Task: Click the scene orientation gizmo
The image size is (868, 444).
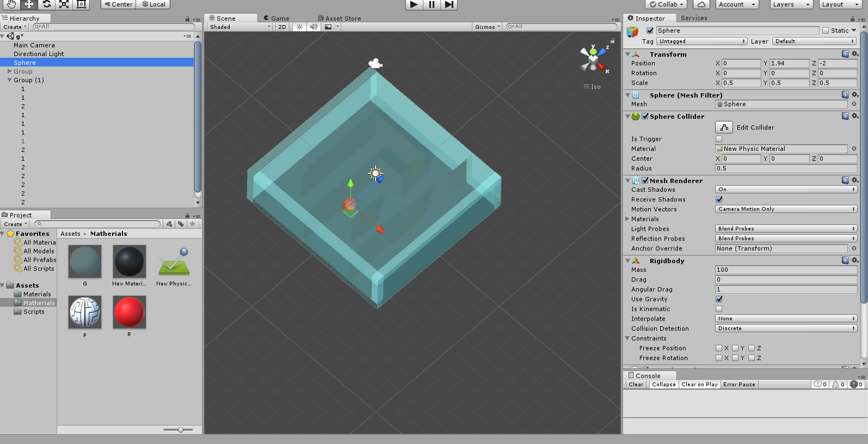Action: click(593, 58)
